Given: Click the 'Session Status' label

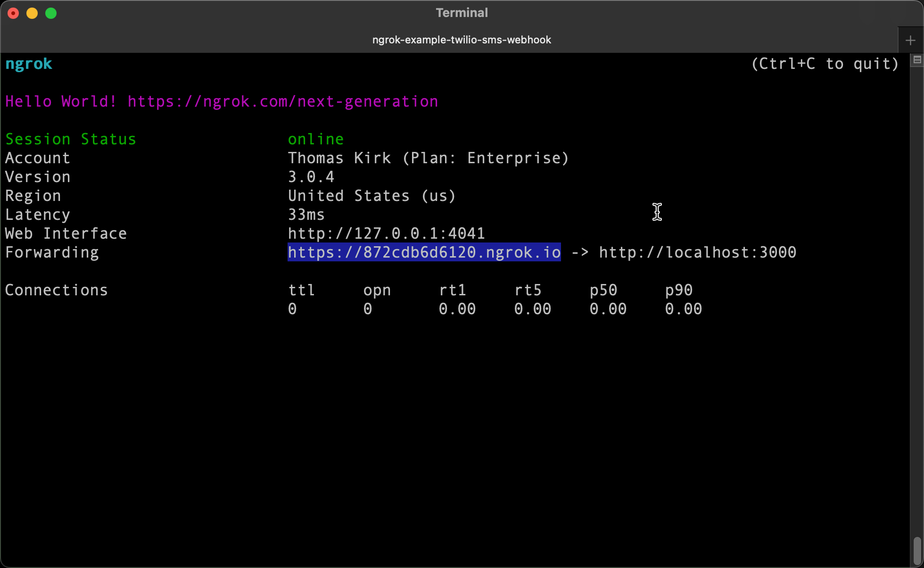Looking at the screenshot, I should tap(71, 139).
